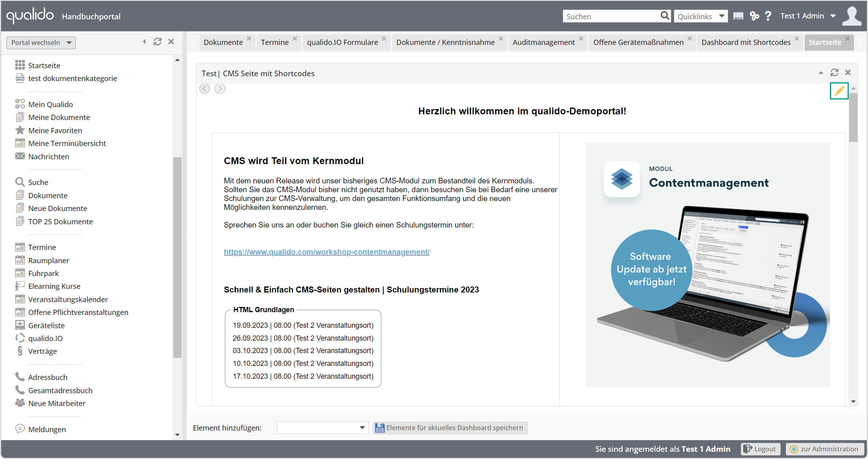
Task: Switch to the Dokumente tab
Action: click(x=223, y=42)
